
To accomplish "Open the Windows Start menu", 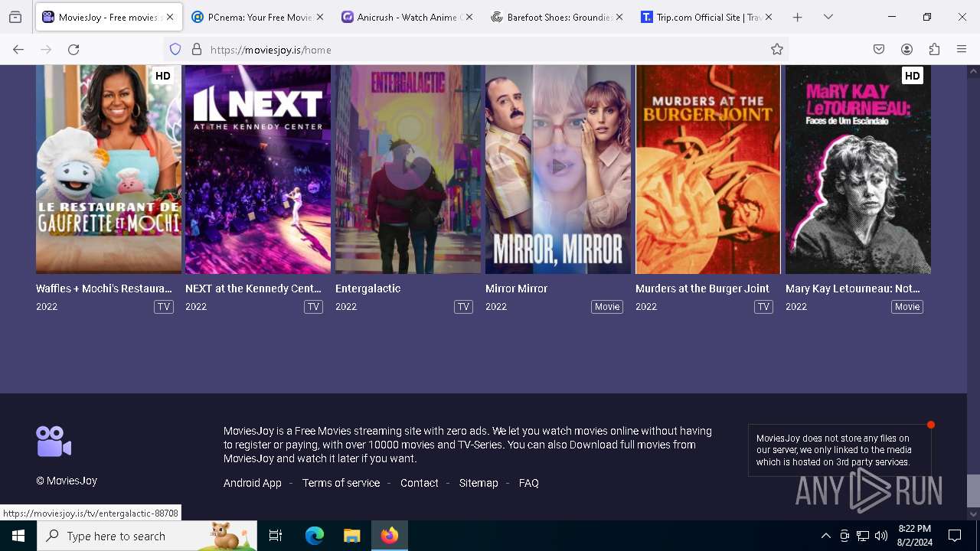I will pos(18,536).
